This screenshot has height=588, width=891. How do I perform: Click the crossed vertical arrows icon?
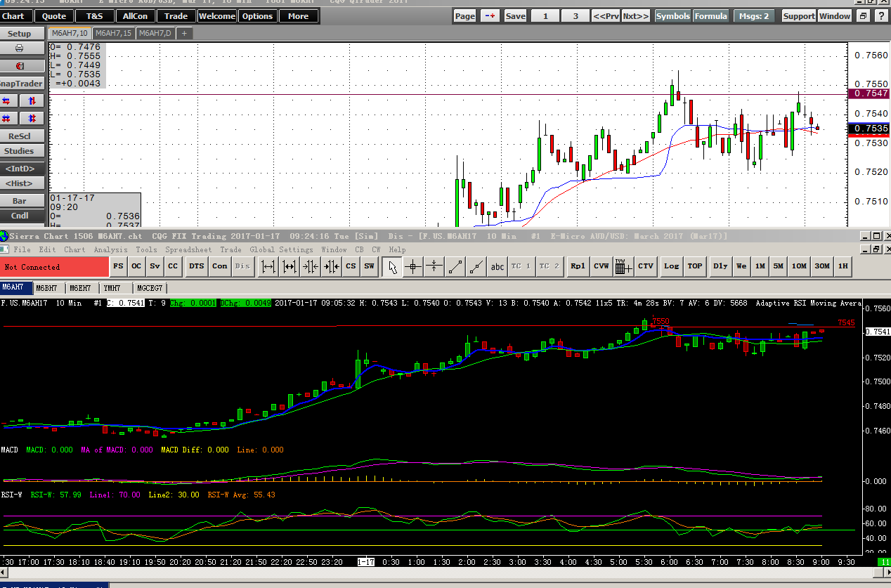tap(32, 118)
